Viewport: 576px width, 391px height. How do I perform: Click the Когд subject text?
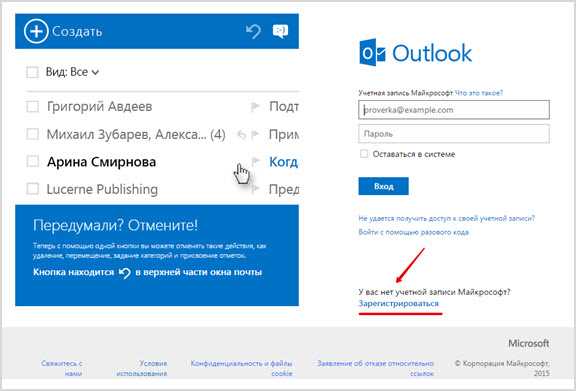[x=284, y=162]
